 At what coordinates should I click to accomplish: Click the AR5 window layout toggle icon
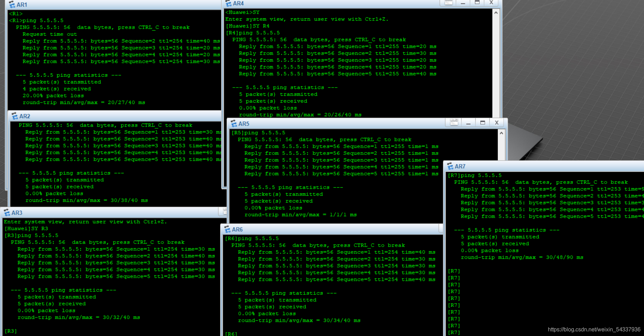(x=454, y=122)
